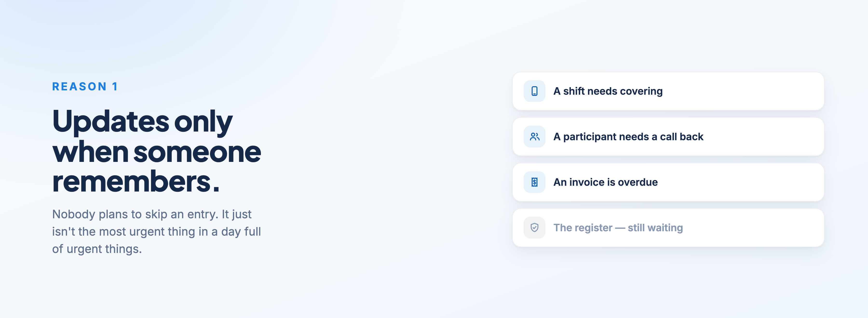Open the shift needs covering card
868x318 pixels.
pos(668,91)
